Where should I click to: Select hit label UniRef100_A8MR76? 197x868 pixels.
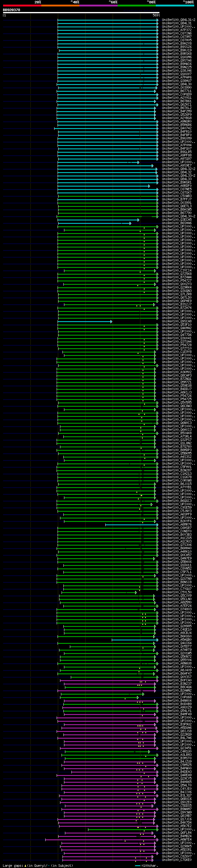click(177, 525)
